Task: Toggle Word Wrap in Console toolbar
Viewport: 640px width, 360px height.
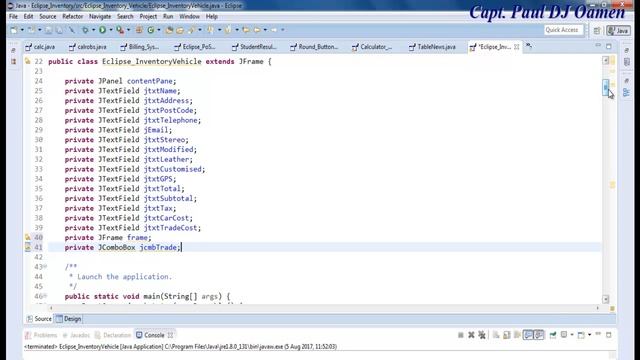Action: pyautogui.click(x=517, y=335)
